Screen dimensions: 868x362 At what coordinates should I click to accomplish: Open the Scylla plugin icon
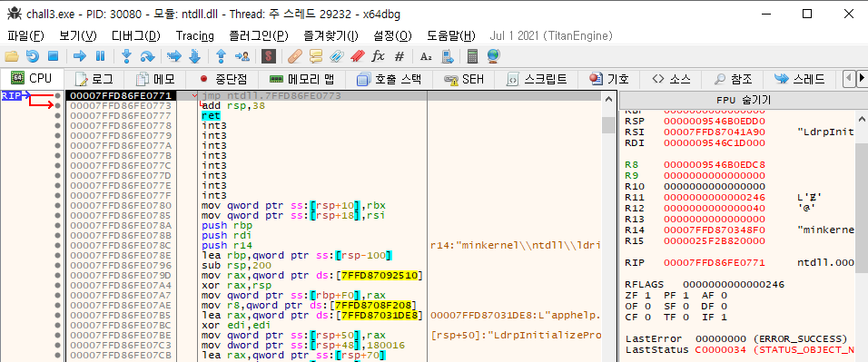pos(269,56)
